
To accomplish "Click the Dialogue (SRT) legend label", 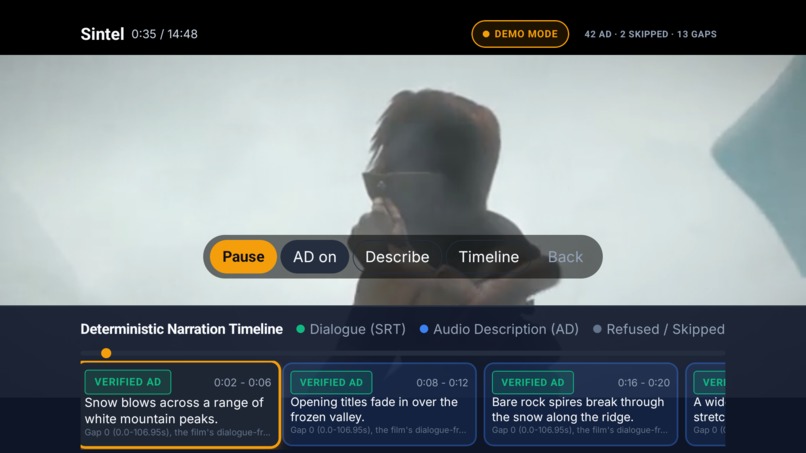I will click(x=357, y=329).
